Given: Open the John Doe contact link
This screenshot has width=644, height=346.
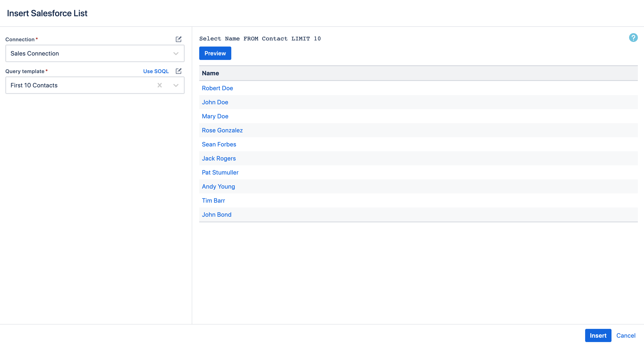Looking at the screenshot, I should tap(215, 102).
